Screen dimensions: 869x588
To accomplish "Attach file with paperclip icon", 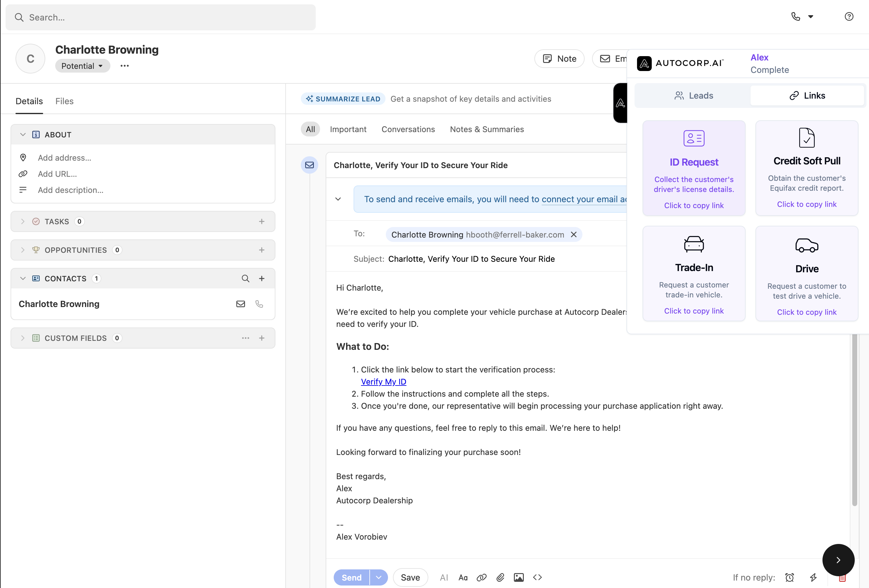I will tap(500, 577).
